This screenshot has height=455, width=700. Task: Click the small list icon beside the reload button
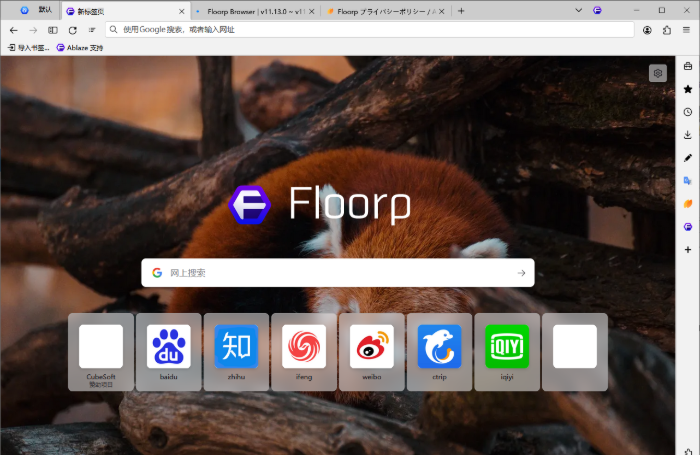[92, 30]
